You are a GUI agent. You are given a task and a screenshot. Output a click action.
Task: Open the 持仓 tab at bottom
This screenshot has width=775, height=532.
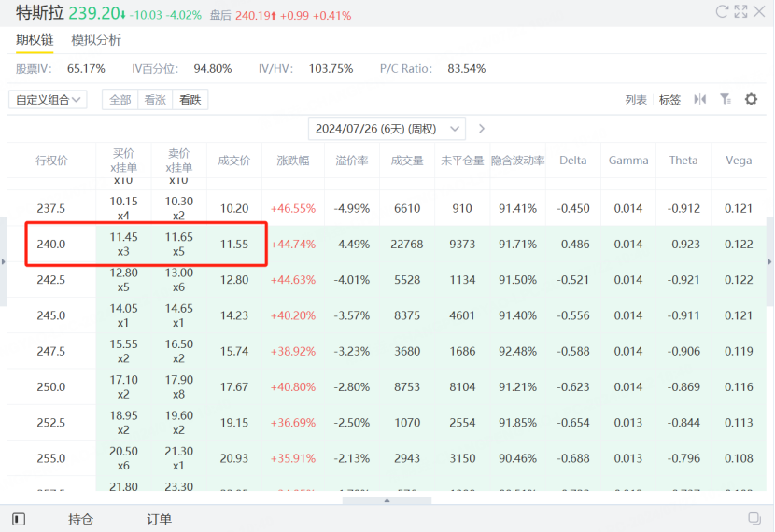click(x=80, y=519)
